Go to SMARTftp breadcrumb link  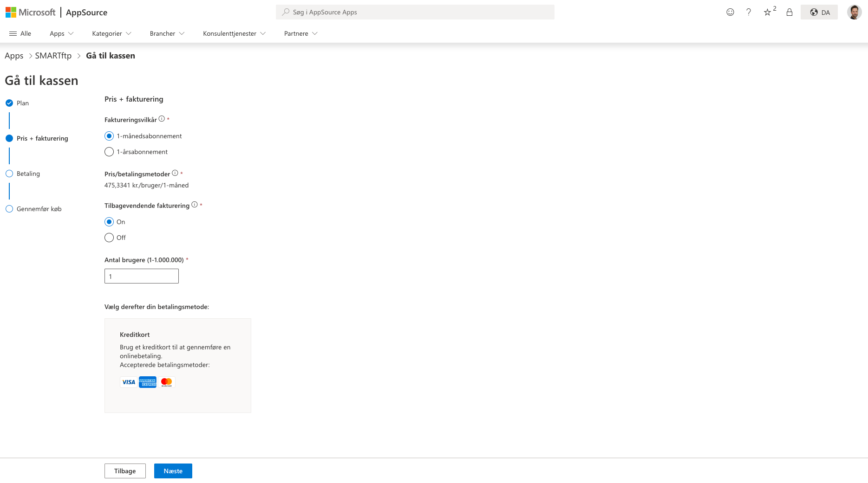pyautogui.click(x=53, y=56)
